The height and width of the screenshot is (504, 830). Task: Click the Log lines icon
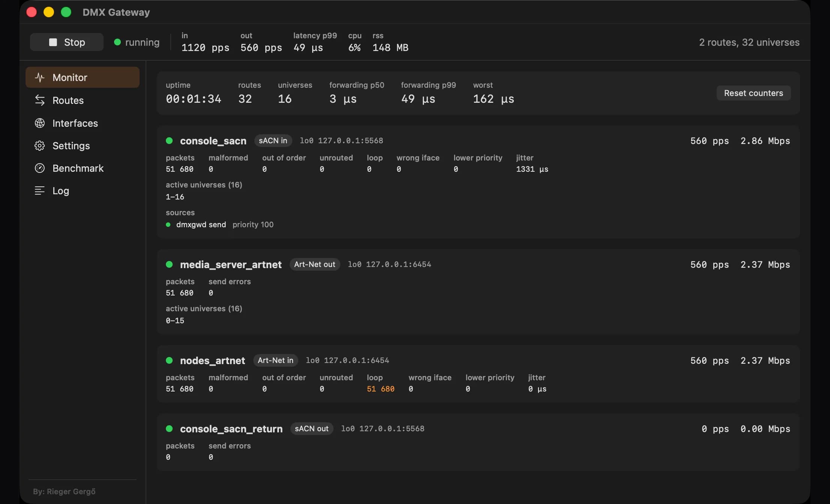pos(39,190)
